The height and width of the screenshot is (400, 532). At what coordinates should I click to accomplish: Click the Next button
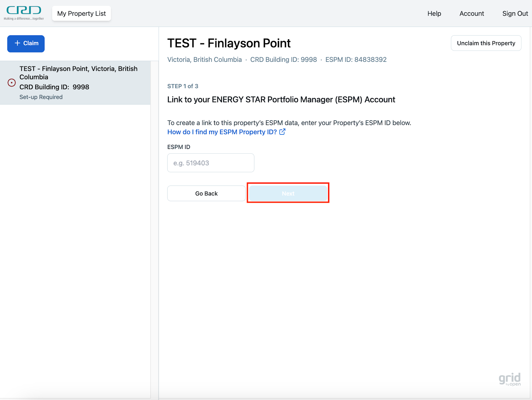point(288,194)
